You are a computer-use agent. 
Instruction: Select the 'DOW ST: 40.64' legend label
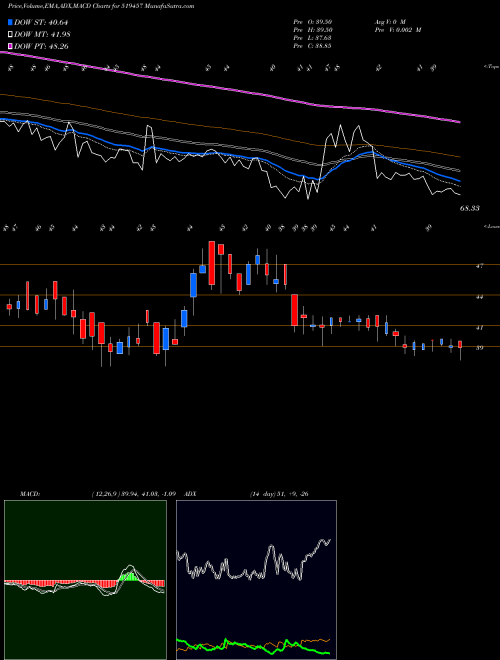click(x=41, y=23)
